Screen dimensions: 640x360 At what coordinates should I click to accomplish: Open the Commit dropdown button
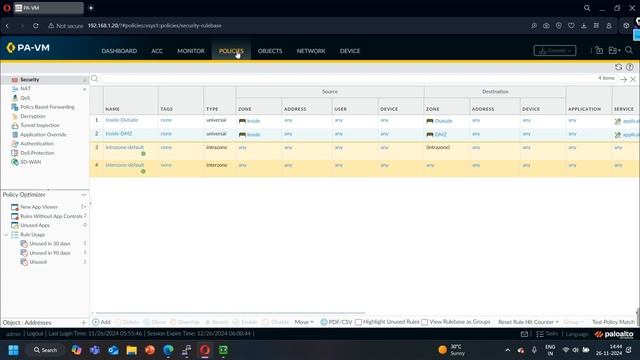click(x=555, y=51)
